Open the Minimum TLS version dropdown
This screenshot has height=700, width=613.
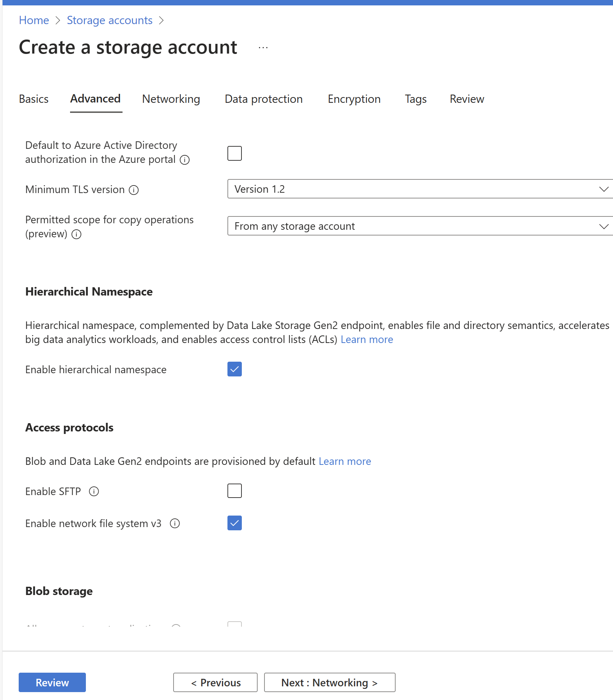tap(420, 189)
